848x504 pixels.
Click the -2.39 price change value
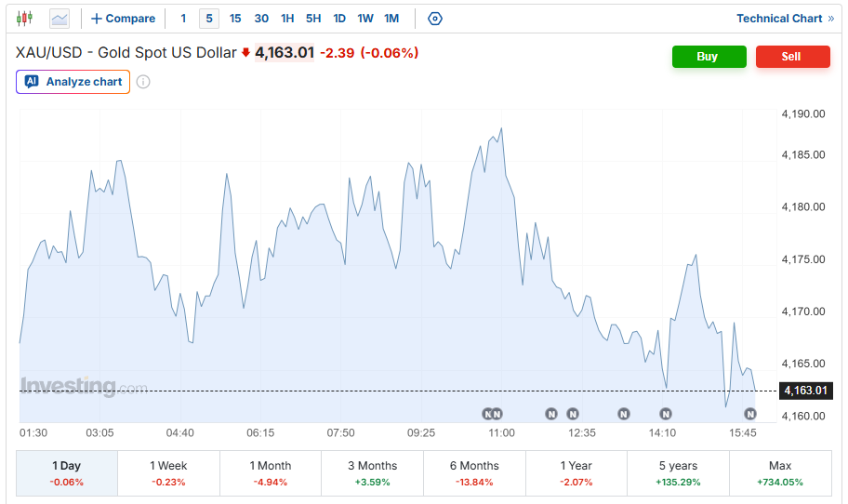(x=337, y=53)
